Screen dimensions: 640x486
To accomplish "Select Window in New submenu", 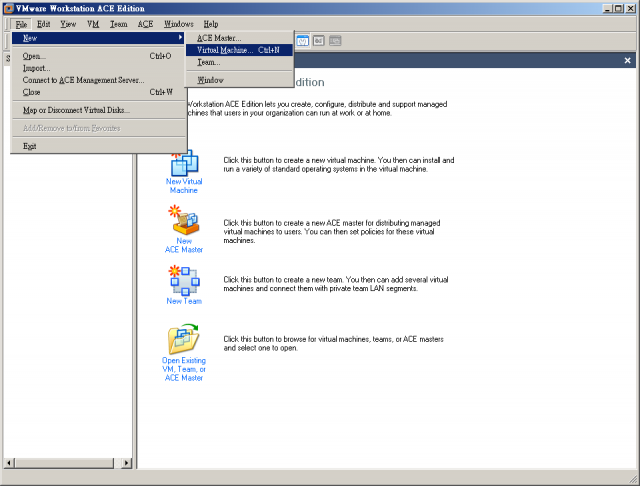I will click(239, 80).
